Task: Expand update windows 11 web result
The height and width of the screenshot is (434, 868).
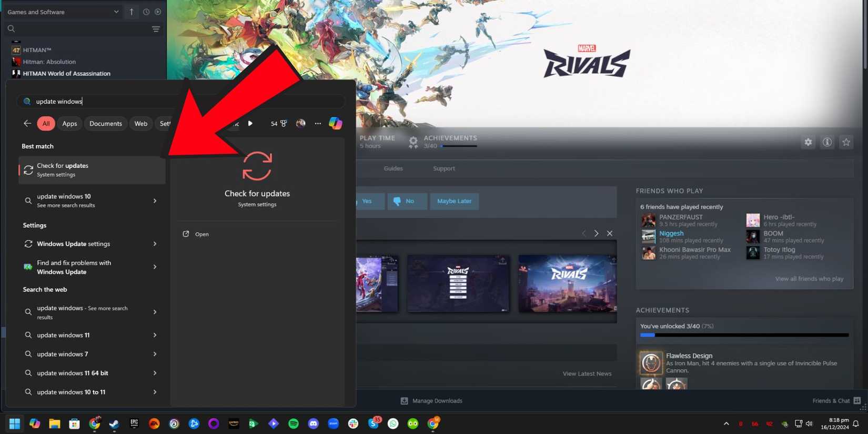Action: pyautogui.click(x=155, y=335)
